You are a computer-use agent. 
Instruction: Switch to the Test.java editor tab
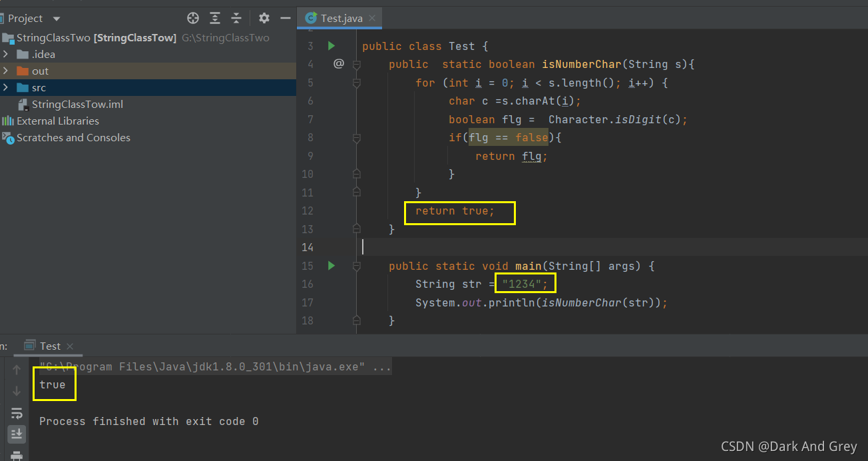tap(341, 18)
